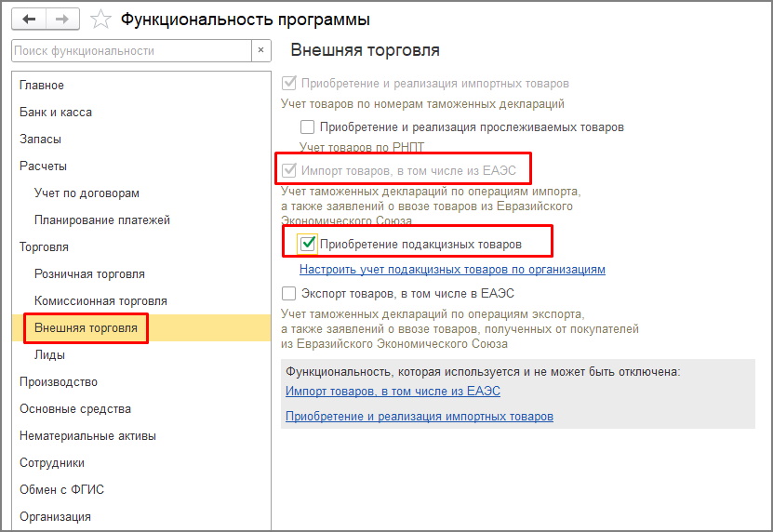This screenshot has width=773, height=532.
Task: Focus the Поиск функциональности search box
Action: coord(132,51)
